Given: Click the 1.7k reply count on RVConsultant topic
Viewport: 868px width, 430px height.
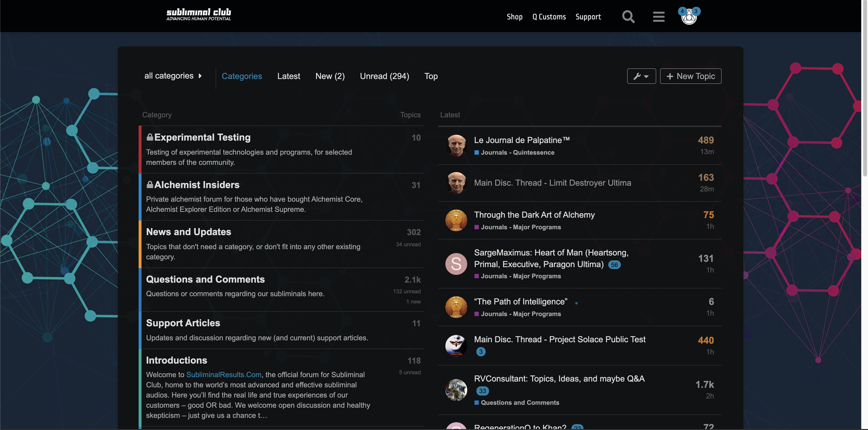Looking at the screenshot, I should 705,385.
